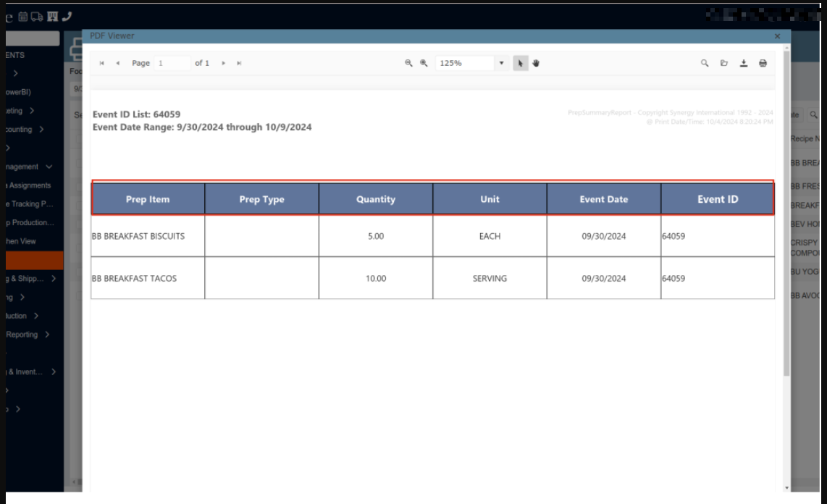Click the previous page arrow
The image size is (827, 504).
pos(118,63)
